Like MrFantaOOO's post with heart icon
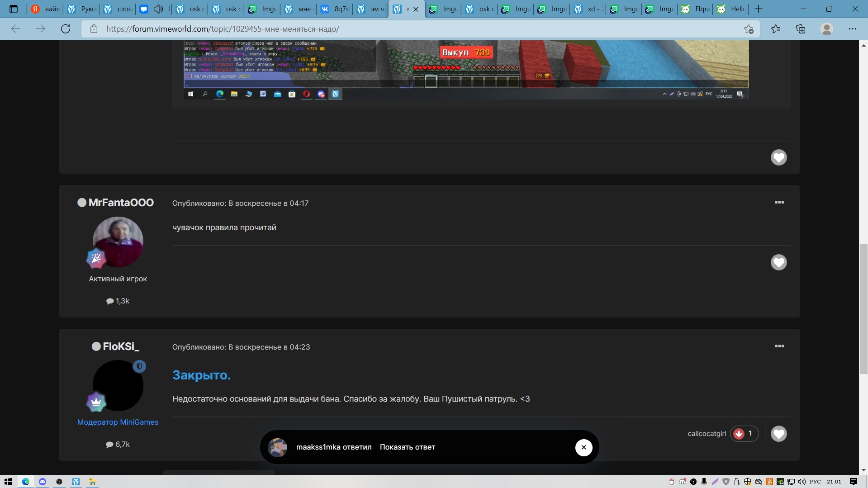Viewport: 868px width, 488px height. (778, 262)
